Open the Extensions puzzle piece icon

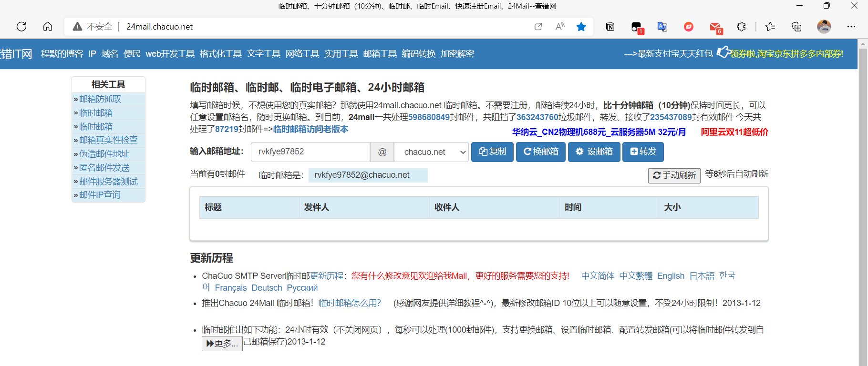click(x=741, y=27)
